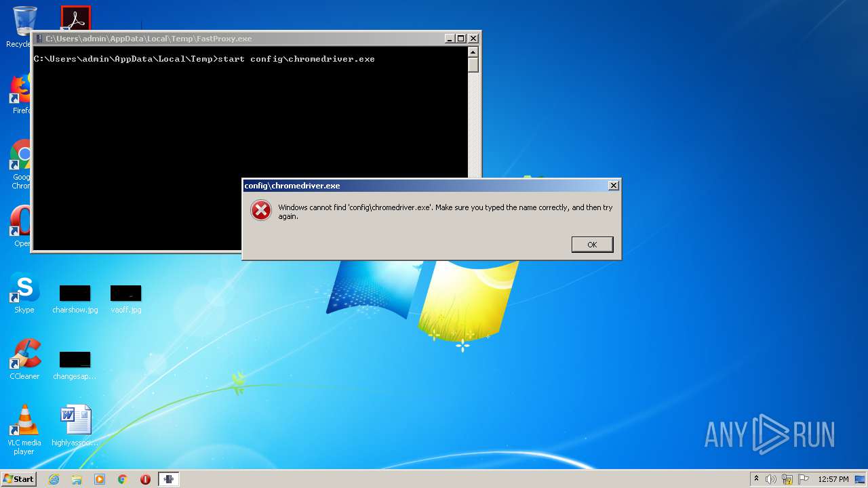Open the clock showing 12:57 PM
The width and height of the screenshot is (868, 488).
pos(833,479)
